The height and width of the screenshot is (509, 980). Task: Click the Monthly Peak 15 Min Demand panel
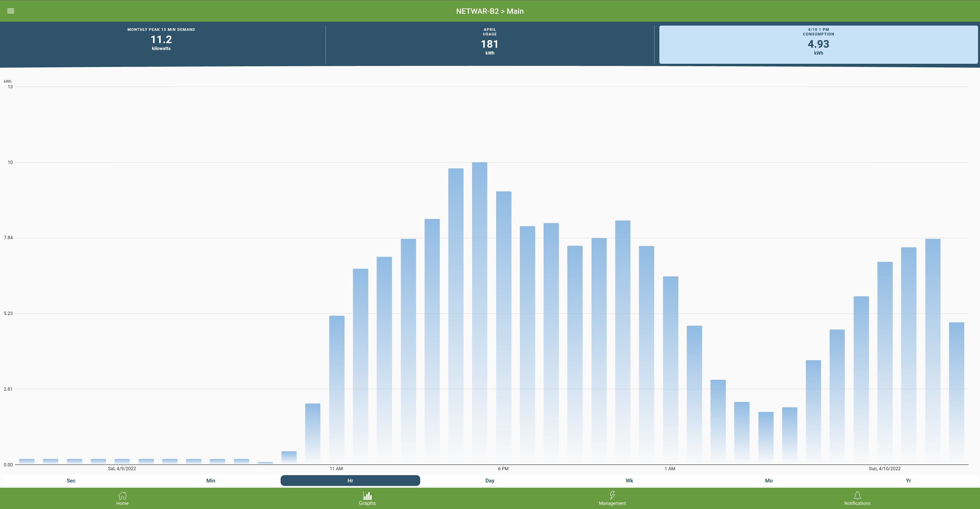pos(161,40)
